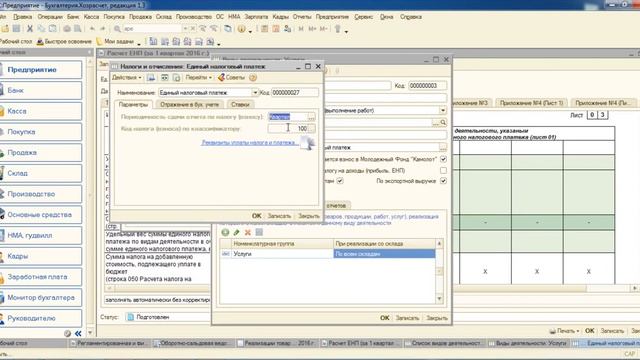Open Быстрое освоение on the panel toolbar
The image size is (640, 360).
pos(64,42)
